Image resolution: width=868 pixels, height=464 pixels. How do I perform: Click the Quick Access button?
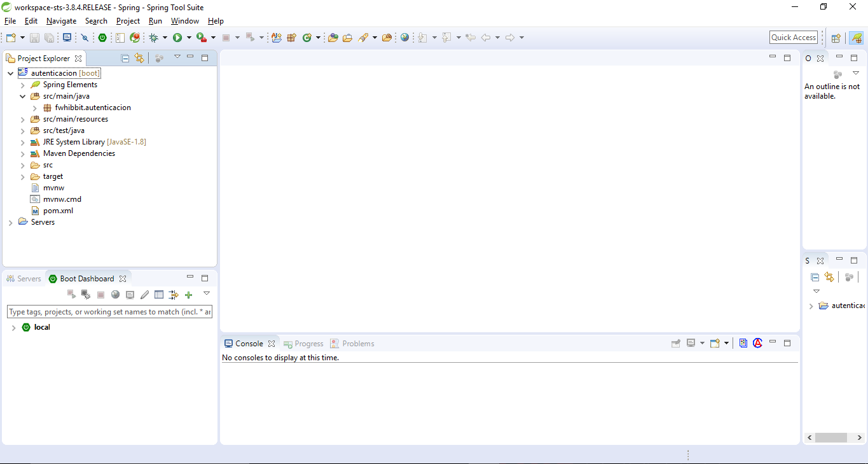pos(793,38)
